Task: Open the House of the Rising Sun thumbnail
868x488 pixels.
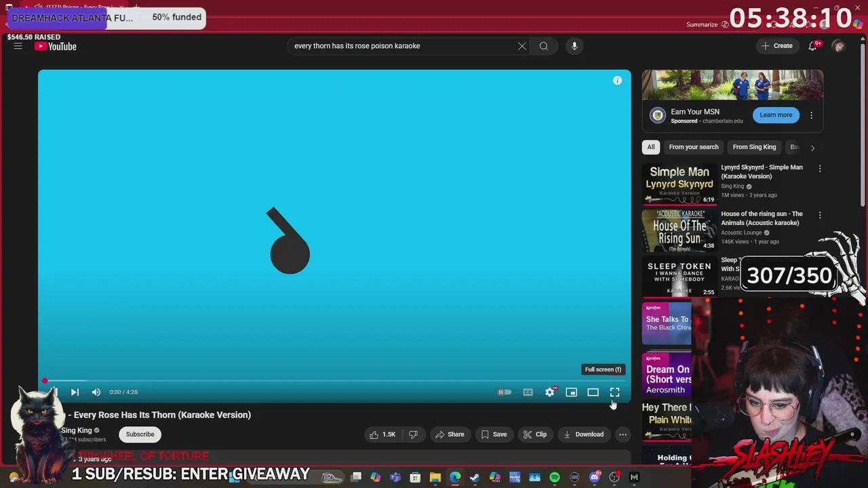Action: point(679,230)
